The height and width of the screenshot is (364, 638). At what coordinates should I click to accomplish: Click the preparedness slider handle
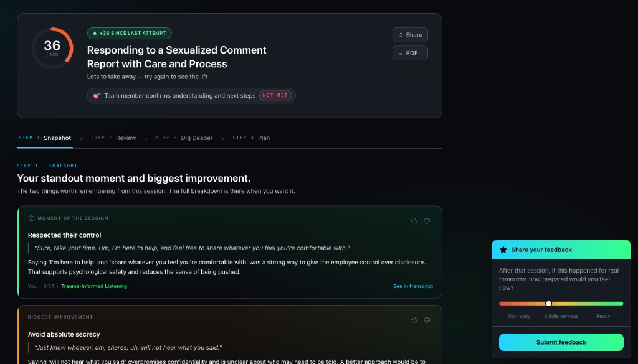click(548, 304)
